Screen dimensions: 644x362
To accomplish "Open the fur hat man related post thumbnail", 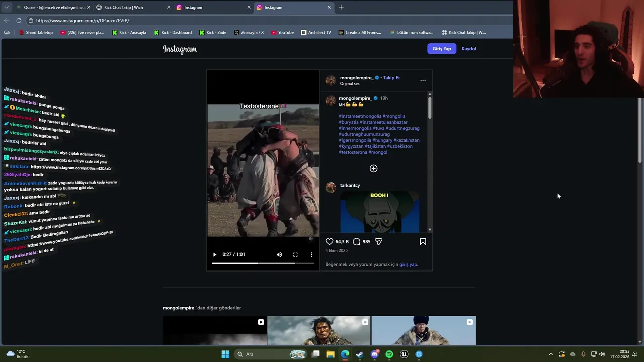I will 424,330.
